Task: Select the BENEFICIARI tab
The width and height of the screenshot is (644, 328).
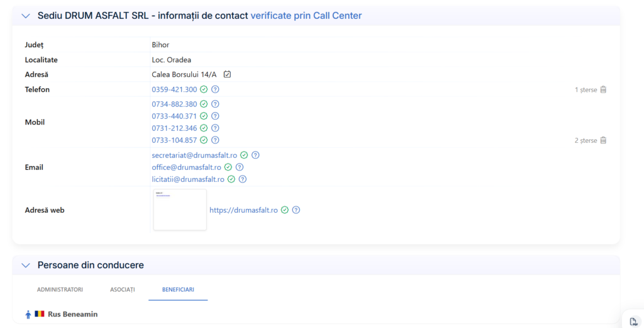Action: click(x=178, y=290)
